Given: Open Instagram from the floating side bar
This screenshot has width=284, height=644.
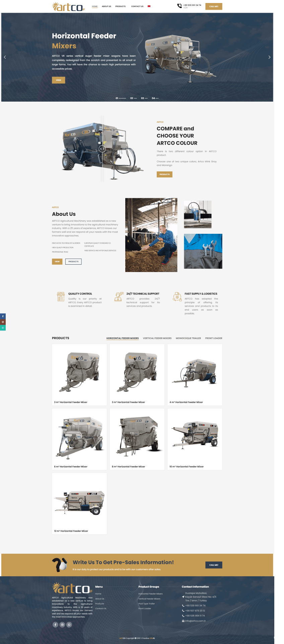Looking at the screenshot, I should [x=3, y=322].
